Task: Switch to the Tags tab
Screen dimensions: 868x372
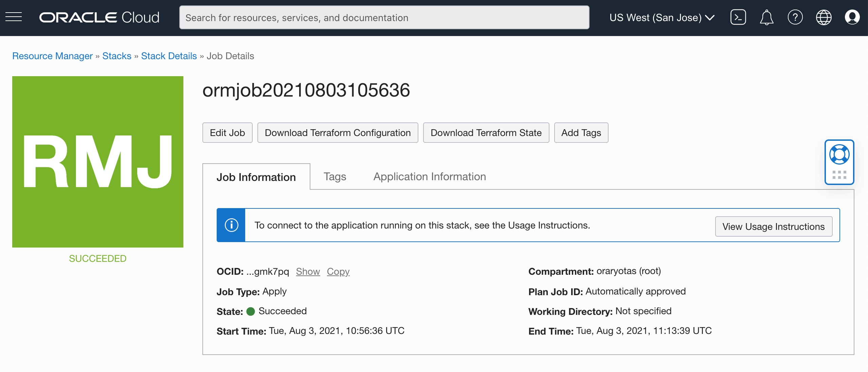Action: [x=334, y=176]
